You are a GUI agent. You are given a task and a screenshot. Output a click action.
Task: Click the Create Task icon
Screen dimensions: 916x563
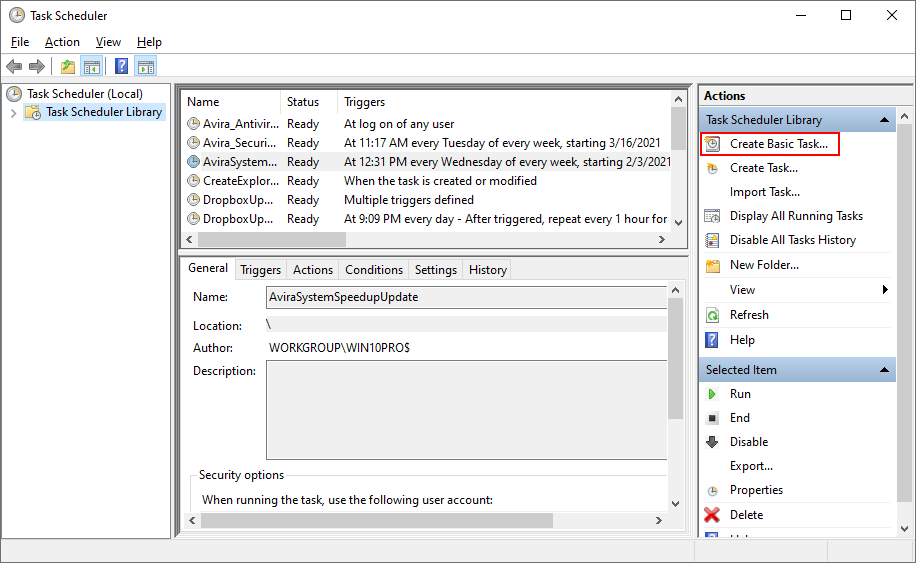click(712, 168)
